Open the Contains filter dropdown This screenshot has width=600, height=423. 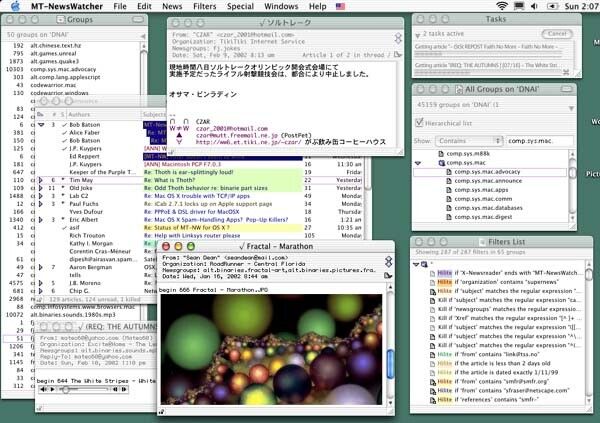coord(470,141)
